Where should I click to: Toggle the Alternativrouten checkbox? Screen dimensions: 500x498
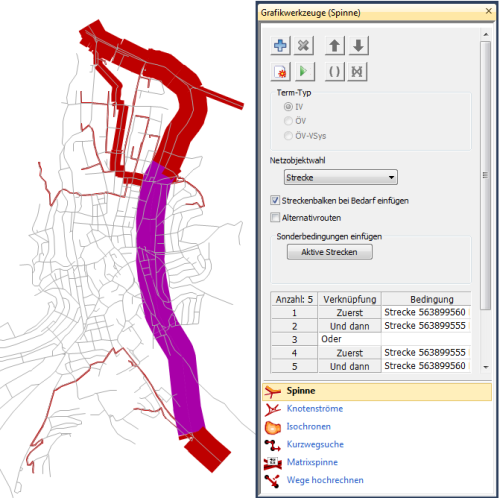point(275,217)
